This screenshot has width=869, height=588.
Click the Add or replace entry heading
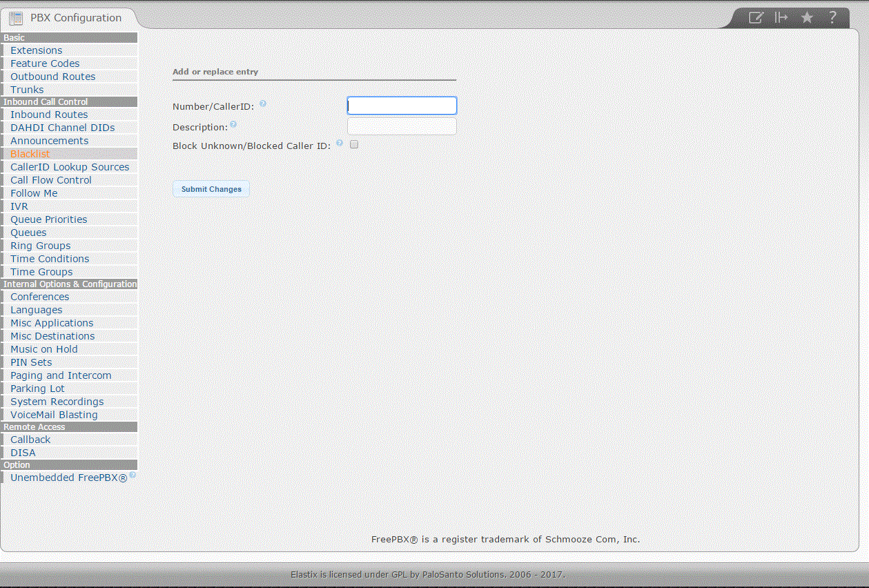[x=215, y=72]
